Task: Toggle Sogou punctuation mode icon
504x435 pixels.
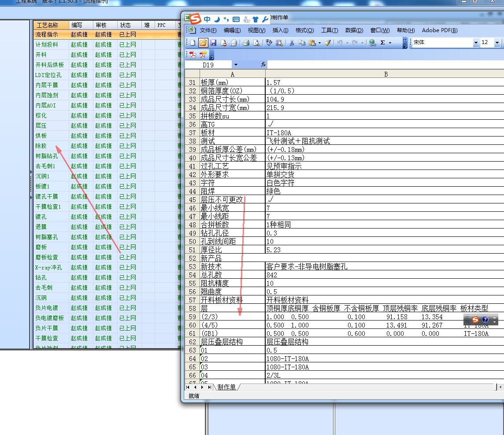Action: (226, 19)
